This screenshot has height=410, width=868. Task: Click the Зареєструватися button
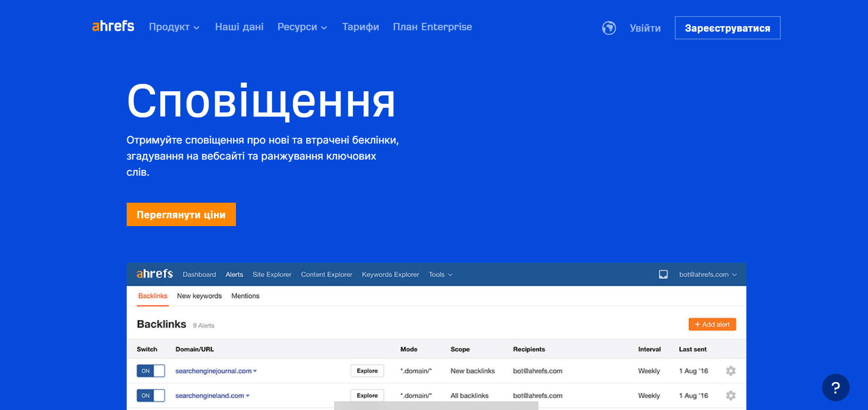click(x=727, y=28)
